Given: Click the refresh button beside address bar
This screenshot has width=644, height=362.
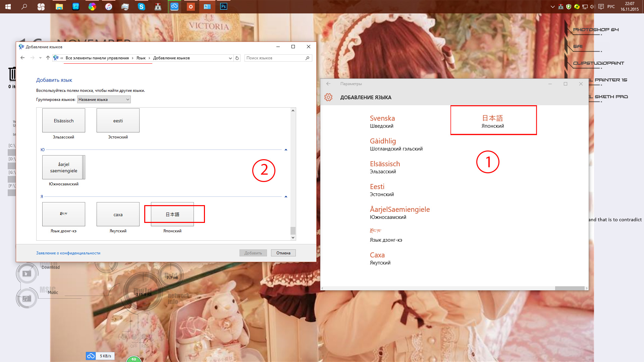Looking at the screenshot, I should coord(237,58).
